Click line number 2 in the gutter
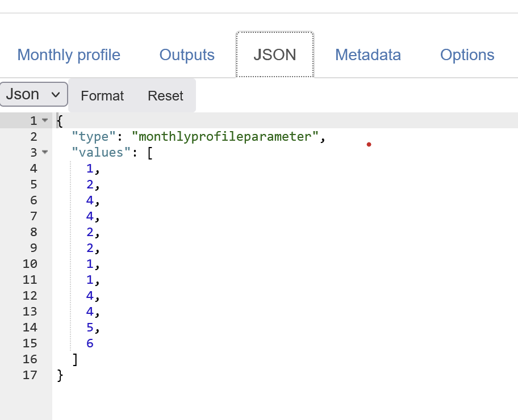This screenshot has height=420, width=518. 34,137
